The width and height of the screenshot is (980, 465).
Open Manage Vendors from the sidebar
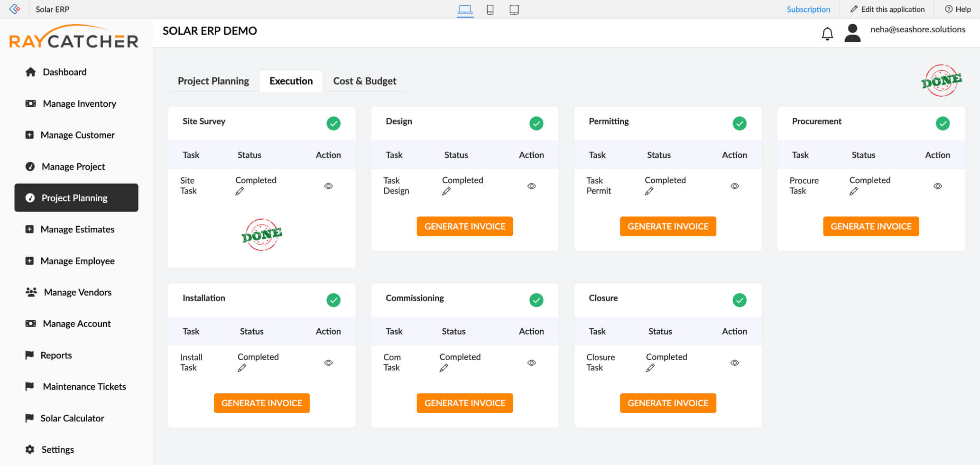pyautogui.click(x=77, y=292)
